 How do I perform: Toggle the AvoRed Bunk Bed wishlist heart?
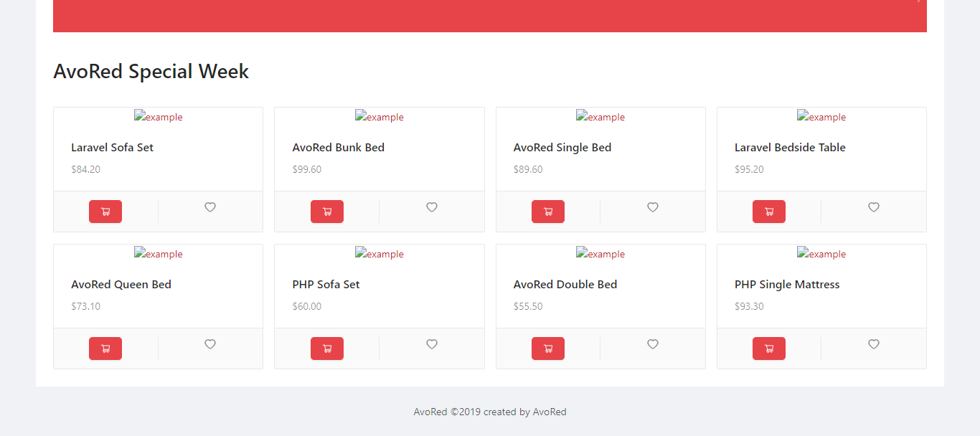[x=431, y=207]
